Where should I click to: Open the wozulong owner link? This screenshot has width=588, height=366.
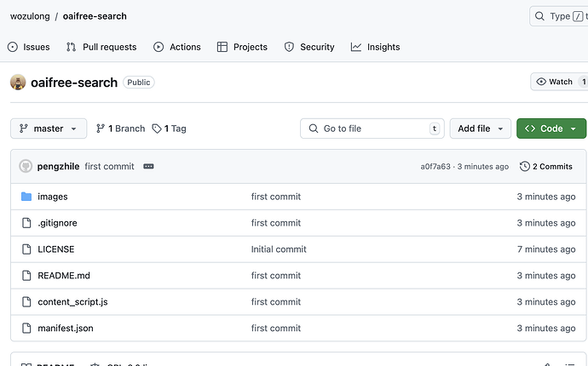(x=30, y=16)
